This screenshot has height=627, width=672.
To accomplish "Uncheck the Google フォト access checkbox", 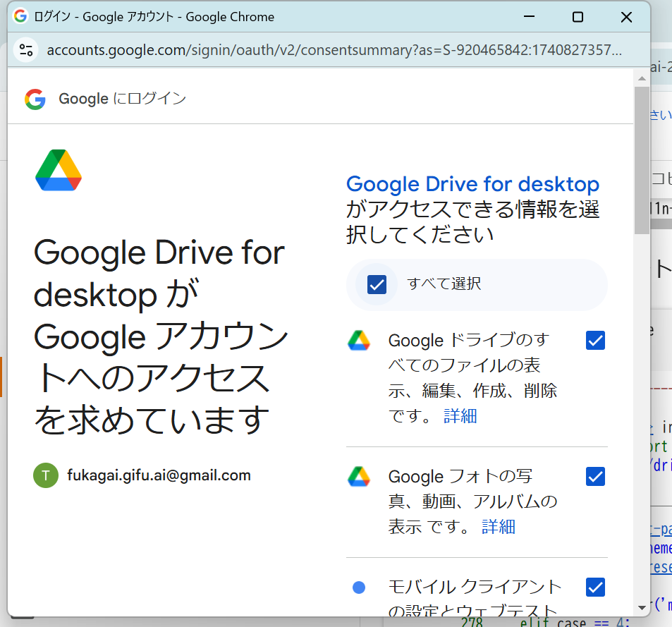I will pyautogui.click(x=595, y=477).
